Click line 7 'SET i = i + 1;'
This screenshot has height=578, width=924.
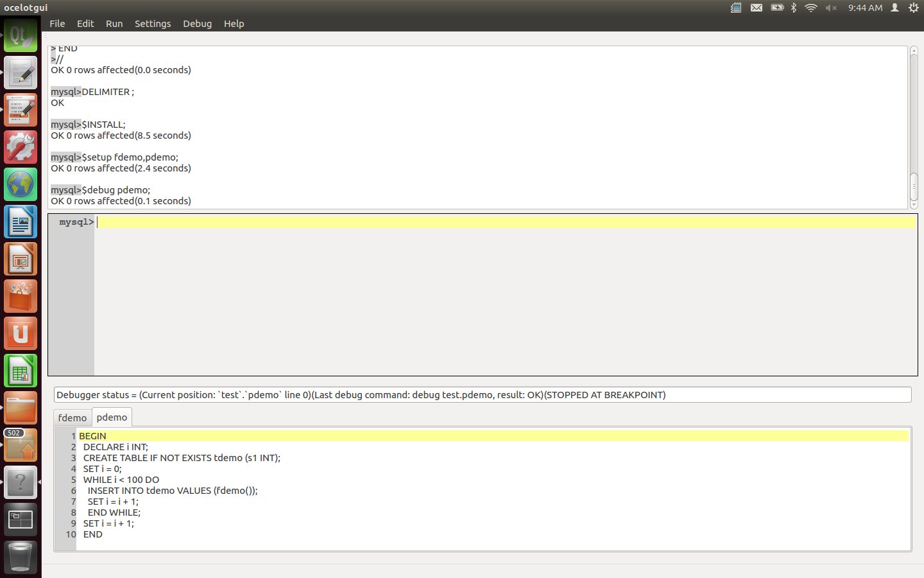coord(113,502)
